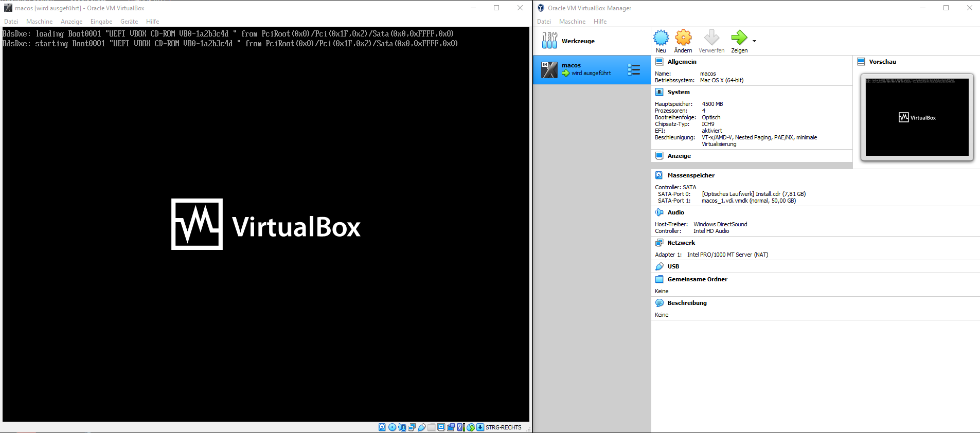
Task: Click the macos_1.vdi.vmdk disk entry
Action: coord(749,201)
